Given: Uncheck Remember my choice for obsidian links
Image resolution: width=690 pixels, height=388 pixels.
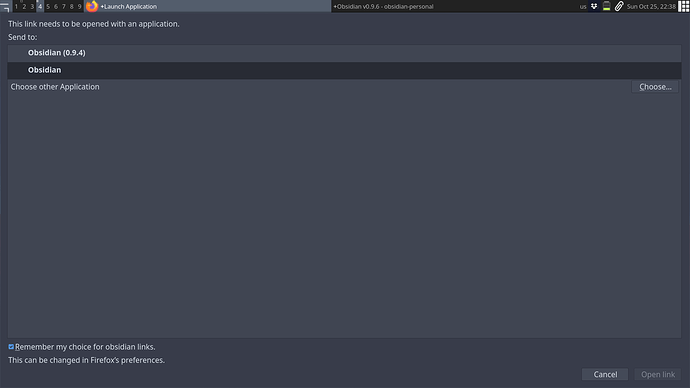Looking at the screenshot, I should pyautogui.click(x=11, y=347).
